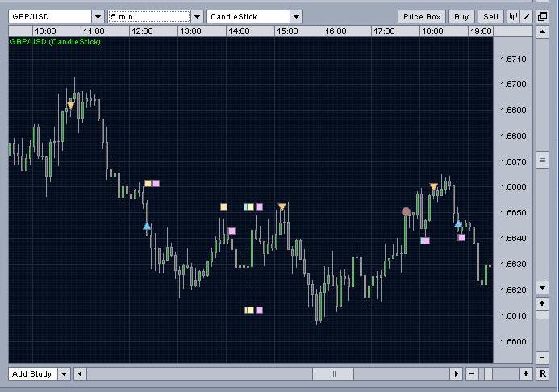Click the detach chart window icon
The height and width of the screenshot is (392, 559).
tap(542, 17)
